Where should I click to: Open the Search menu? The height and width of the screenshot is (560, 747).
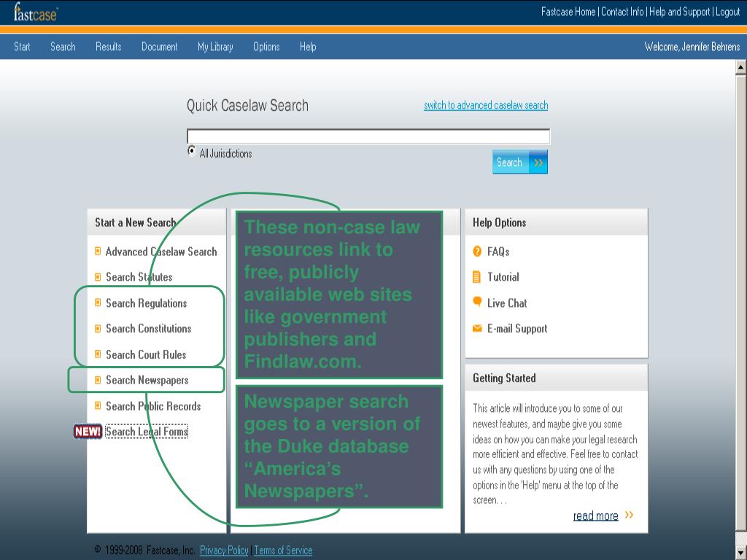(63, 47)
